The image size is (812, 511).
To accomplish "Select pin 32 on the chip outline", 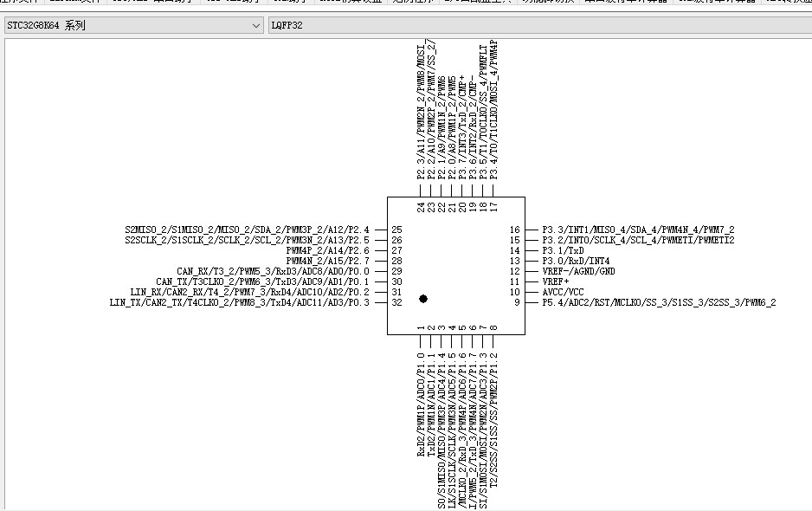I will [x=396, y=302].
